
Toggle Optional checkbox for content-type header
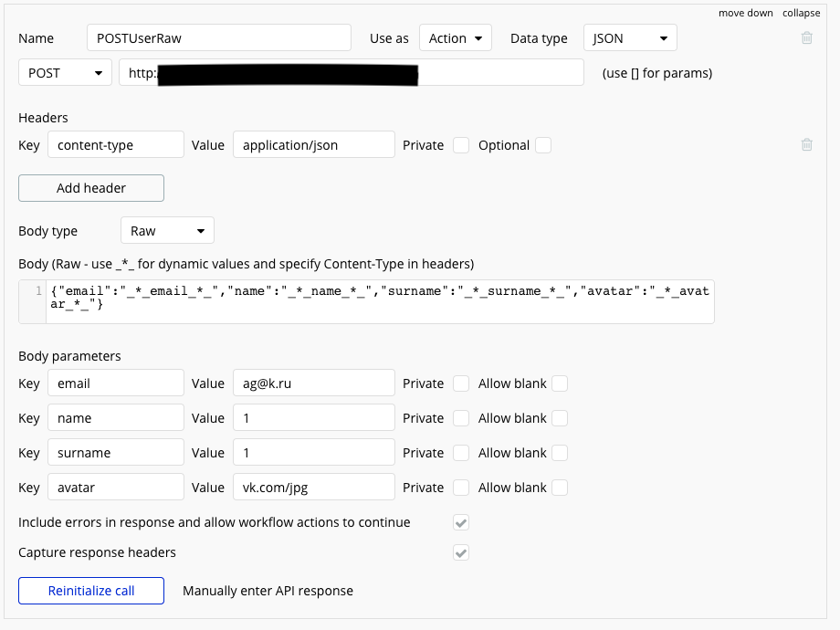pyautogui.click(x=543, y=145)
